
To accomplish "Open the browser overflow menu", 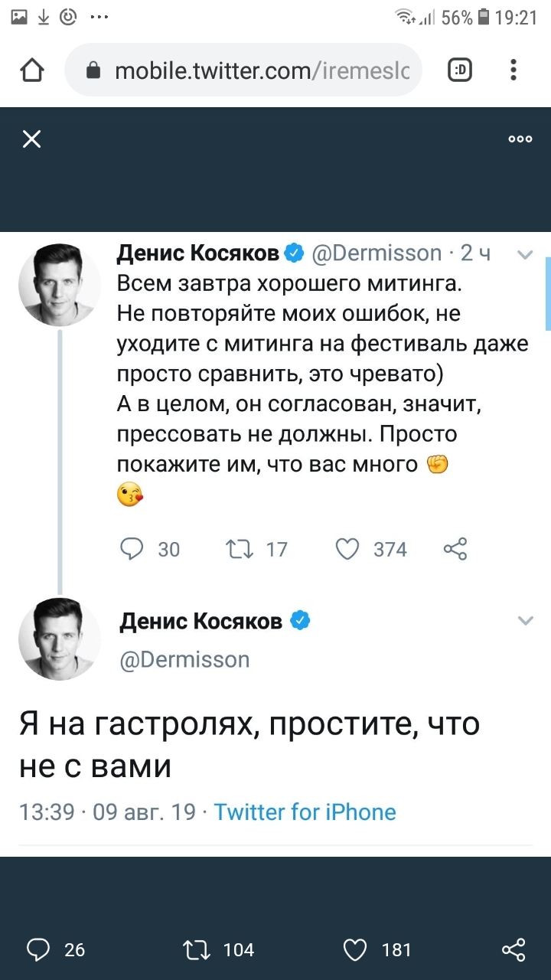I will [x=513, y=70].
